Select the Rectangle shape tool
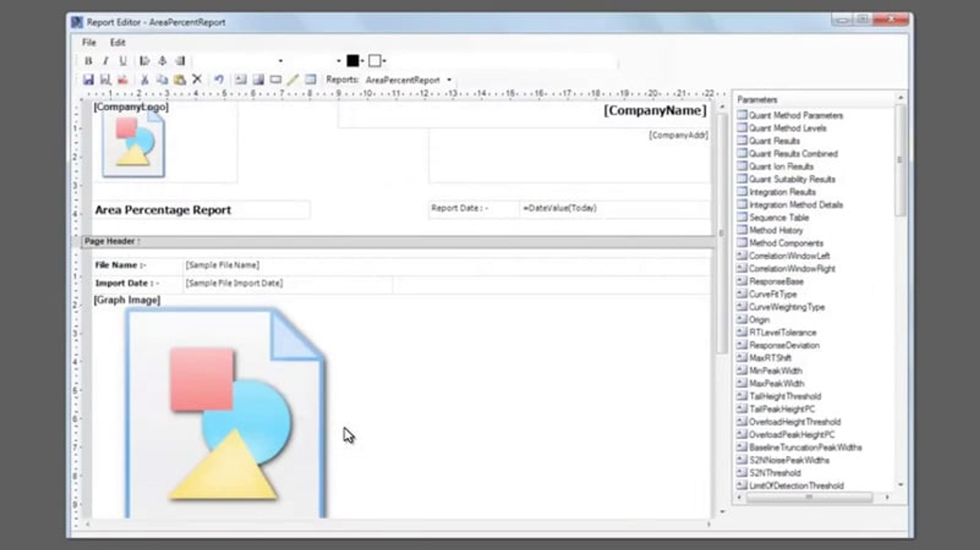The height and width of the screenshot is (550, 980). (275, 80)
